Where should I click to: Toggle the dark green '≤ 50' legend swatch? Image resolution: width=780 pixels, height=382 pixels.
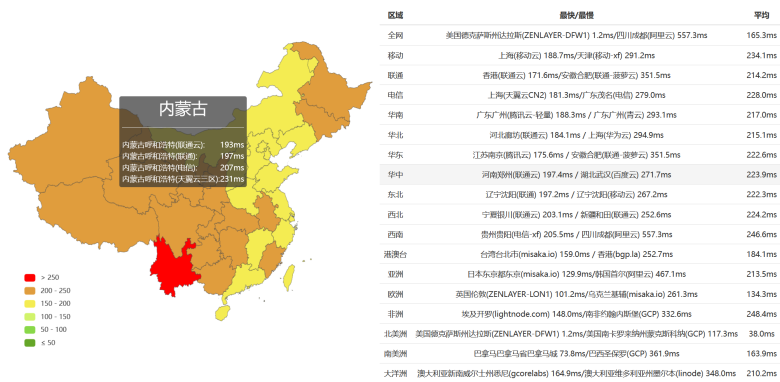[x=30, y=342]
